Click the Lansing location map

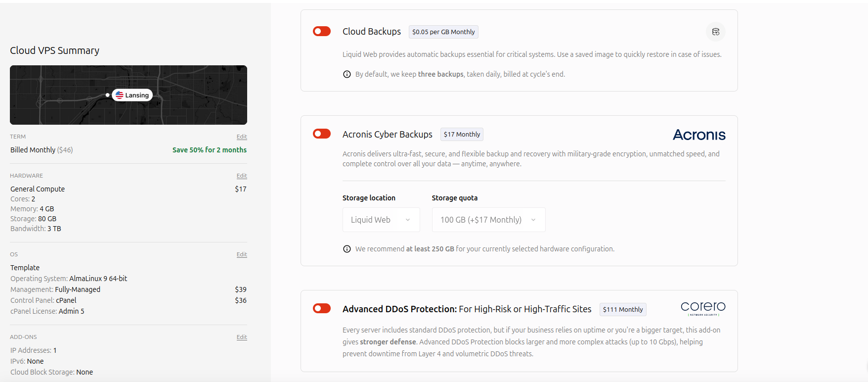[x=129, y=95]
